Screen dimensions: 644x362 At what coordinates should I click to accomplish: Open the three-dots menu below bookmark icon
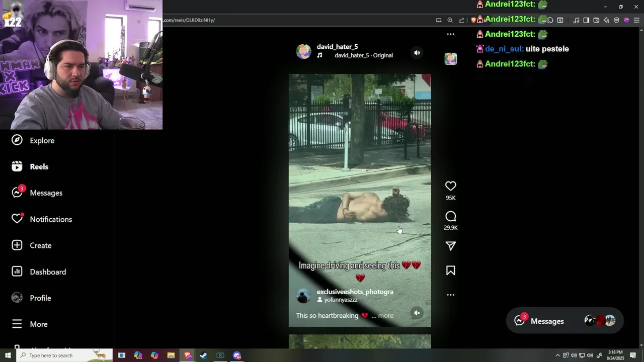[450, 295]
